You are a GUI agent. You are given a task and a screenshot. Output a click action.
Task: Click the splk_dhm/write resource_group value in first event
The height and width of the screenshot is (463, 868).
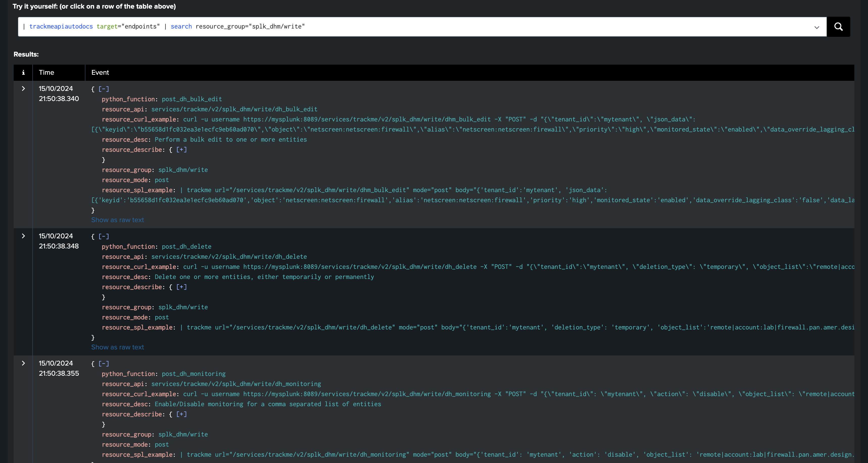click(x=183, y=170)
